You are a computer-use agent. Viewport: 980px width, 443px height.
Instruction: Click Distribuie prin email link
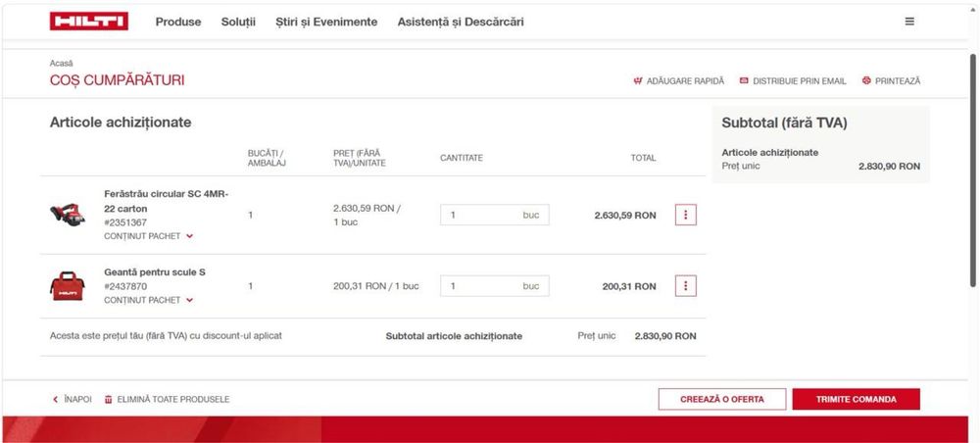pyautogui.click(x=800, y=81)
